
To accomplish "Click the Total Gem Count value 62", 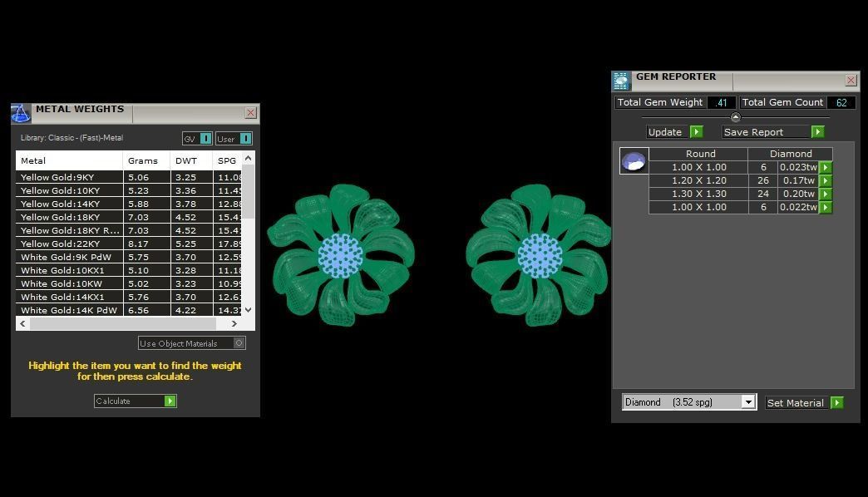I will click(x=841, y=102).
